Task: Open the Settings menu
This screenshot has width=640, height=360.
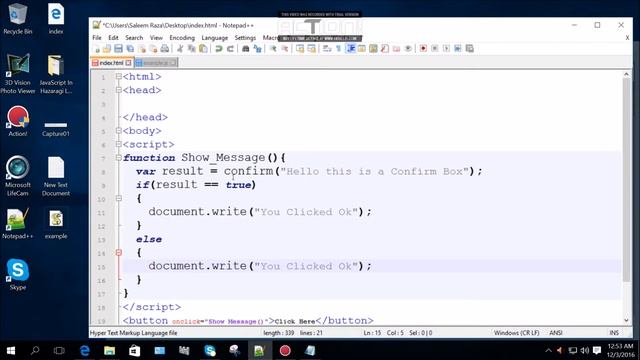Action: pos(245,38)
